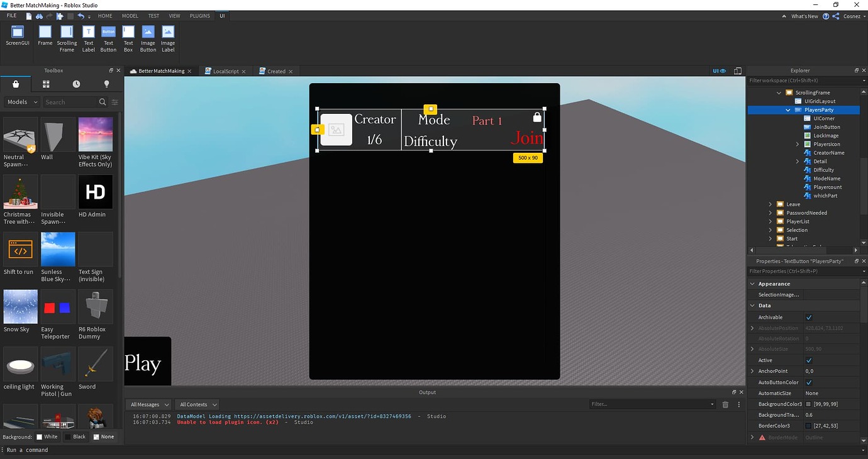The width and height of the screenshot is (868, 459).
Task: Click the Text Box insert icon
Action: pos(128,38)
